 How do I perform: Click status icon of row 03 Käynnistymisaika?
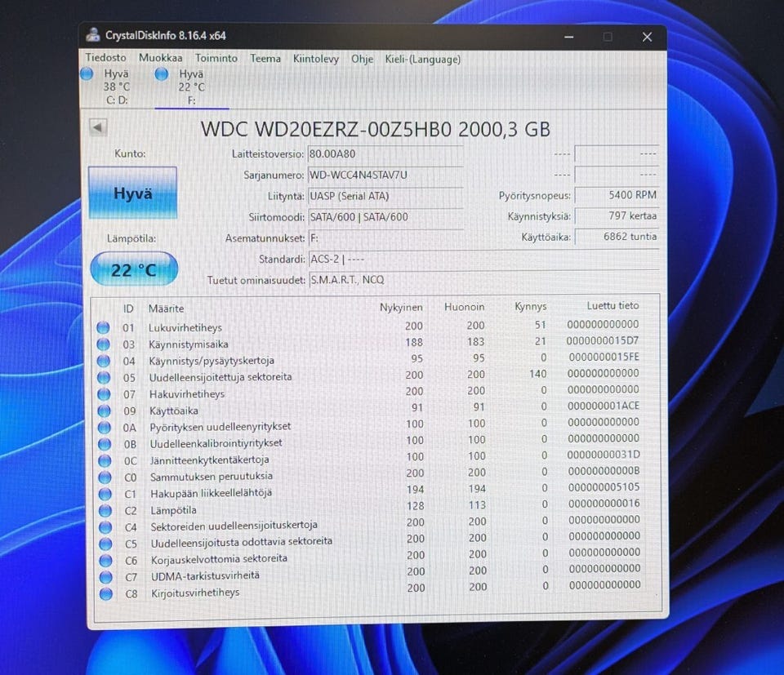pyautogui.click(x=103, y=344)
